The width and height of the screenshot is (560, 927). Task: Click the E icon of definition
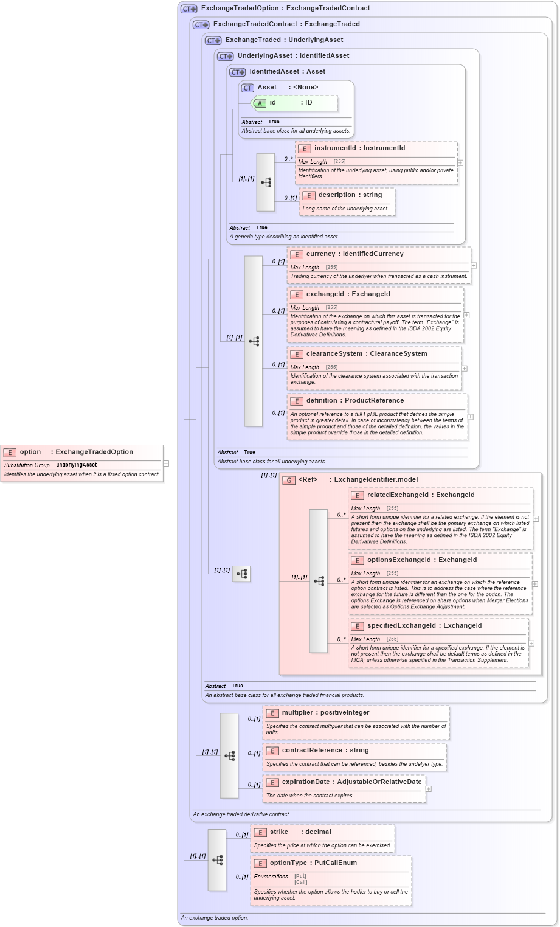pos(297,401)
